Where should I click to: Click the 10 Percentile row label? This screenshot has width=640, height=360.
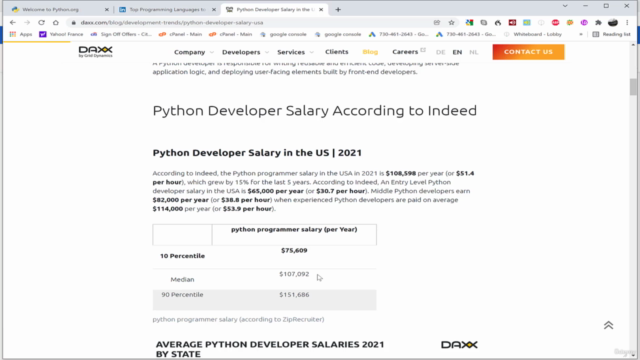(x=182, y=256)
